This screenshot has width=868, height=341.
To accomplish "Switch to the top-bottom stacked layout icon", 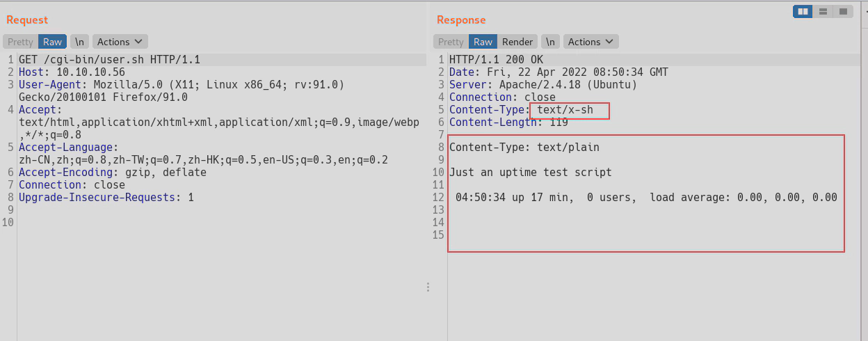I will (x=823, y=12).
